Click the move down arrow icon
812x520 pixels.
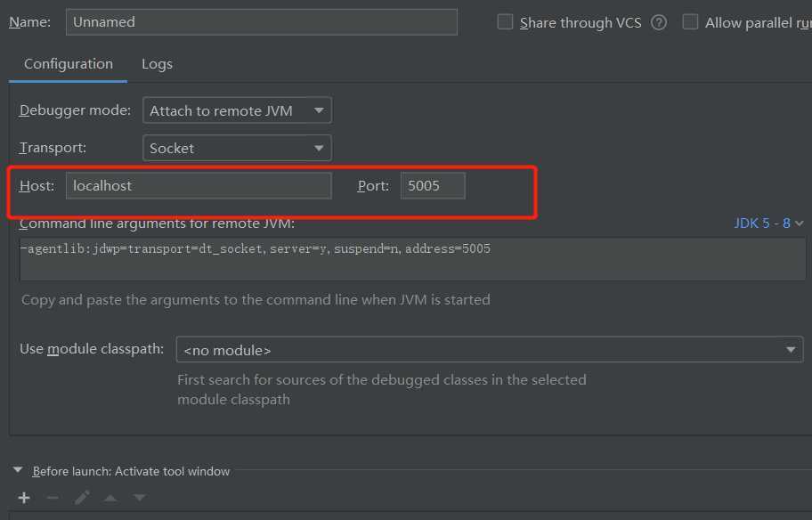139,498
